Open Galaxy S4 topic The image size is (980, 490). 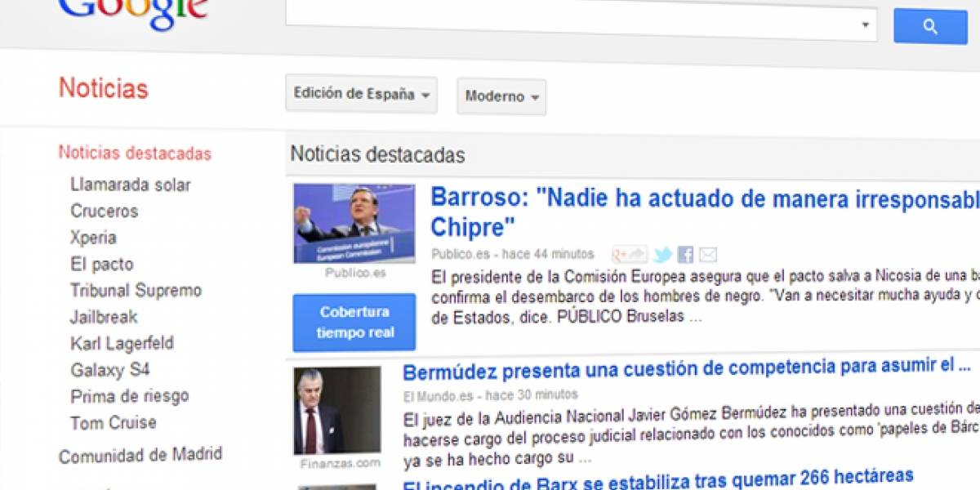pos(110,370)
